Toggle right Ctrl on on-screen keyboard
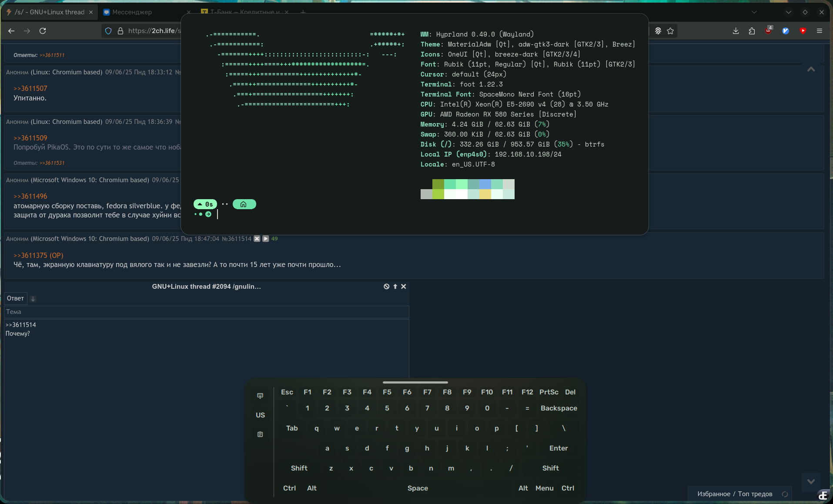This screenshot has height=504, width=833. pos(568,488)
